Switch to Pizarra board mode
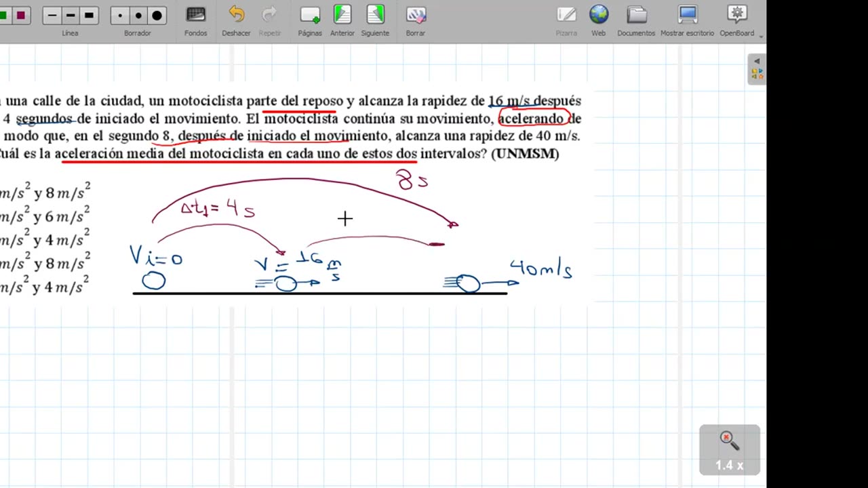This screenshot has height=488, width=868. (566, 15)
